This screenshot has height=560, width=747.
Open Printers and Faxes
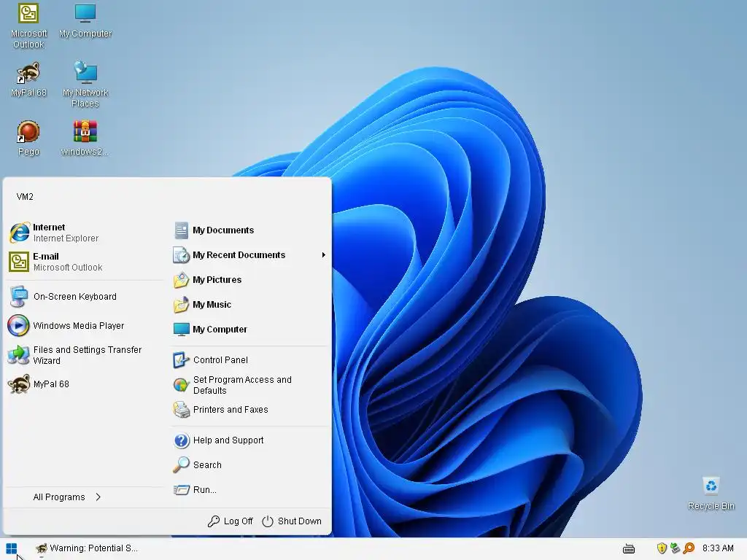[249, 410]
